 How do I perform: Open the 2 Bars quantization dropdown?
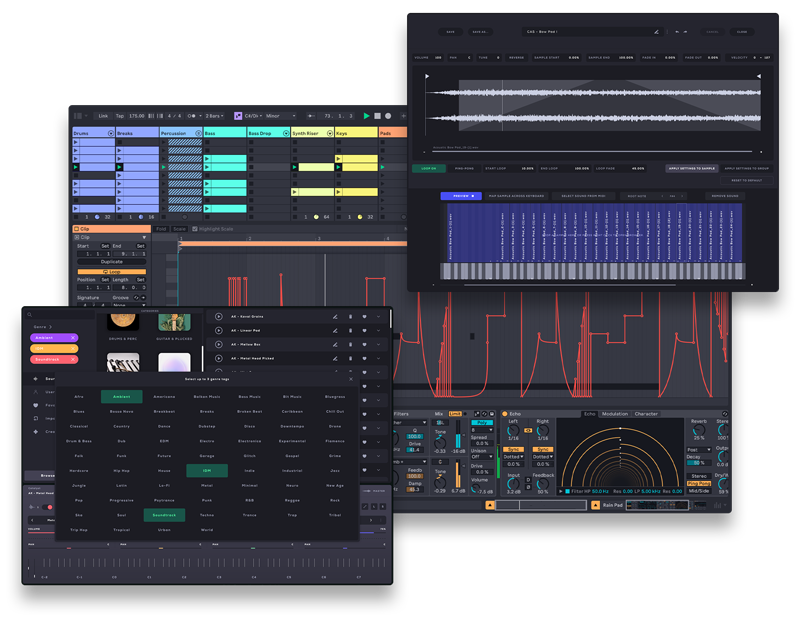(216, 116)
